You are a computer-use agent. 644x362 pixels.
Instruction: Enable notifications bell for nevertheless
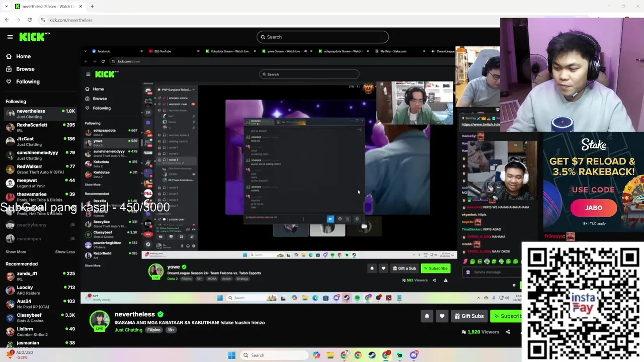point(427,316)
